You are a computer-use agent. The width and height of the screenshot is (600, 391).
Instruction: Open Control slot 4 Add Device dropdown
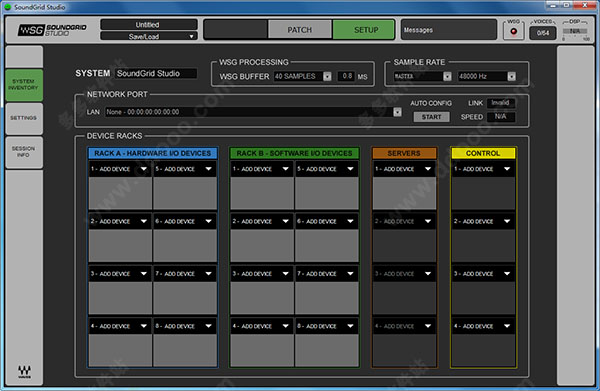pyautogui.click(x=483, y=326)
